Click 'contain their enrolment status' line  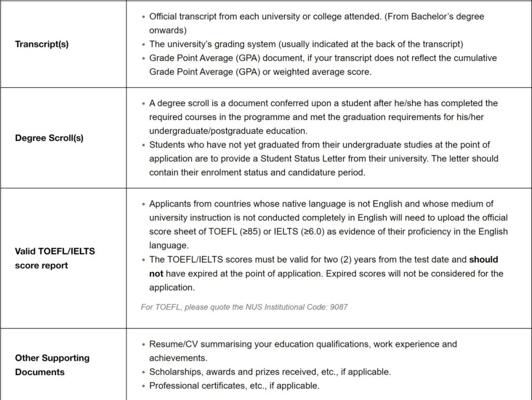(257, 173)
